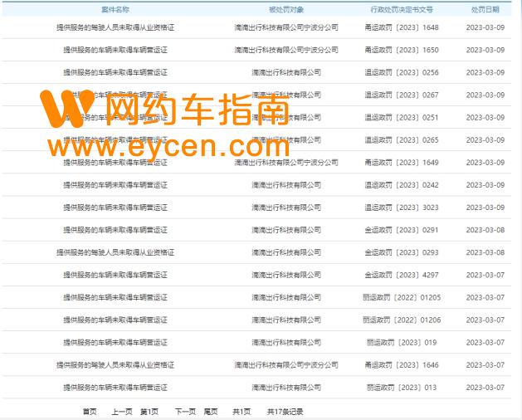This screenshot has width=522, height=420.
Task: Click the 被处罚对象 column header
Action: pyautogui.click(x=286, y=10)
